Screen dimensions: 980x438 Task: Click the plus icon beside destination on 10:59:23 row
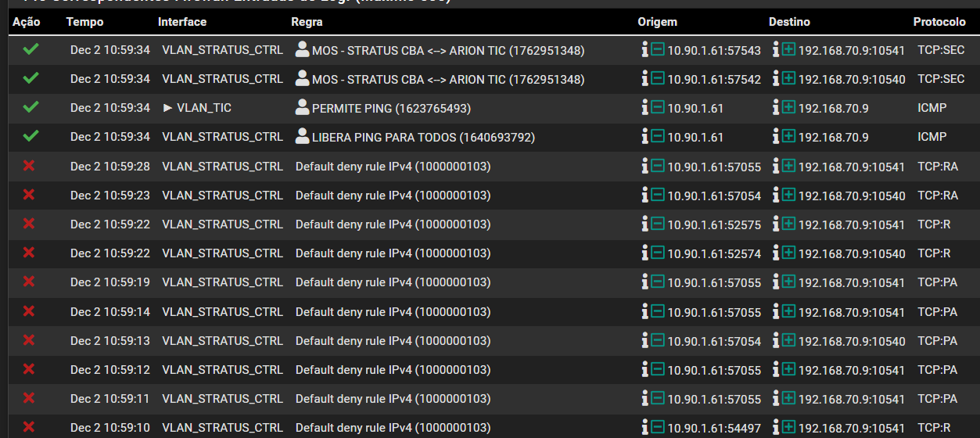[788, 196]
